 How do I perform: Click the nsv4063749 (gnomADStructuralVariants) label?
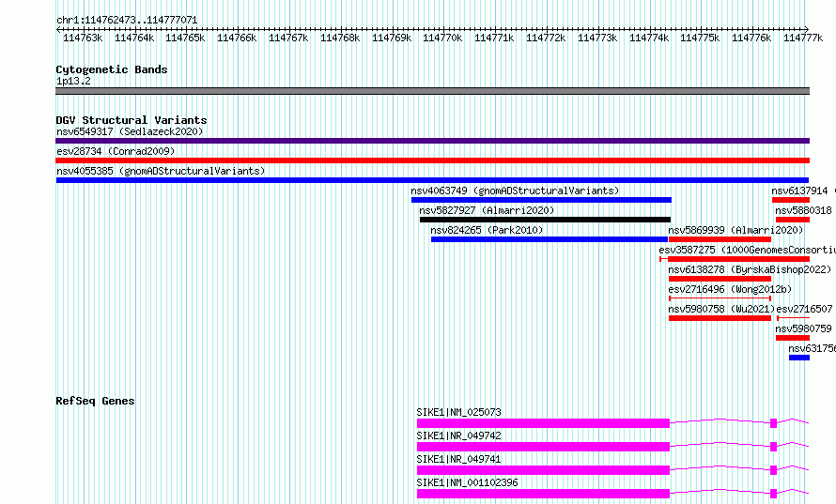coord(515,191)
